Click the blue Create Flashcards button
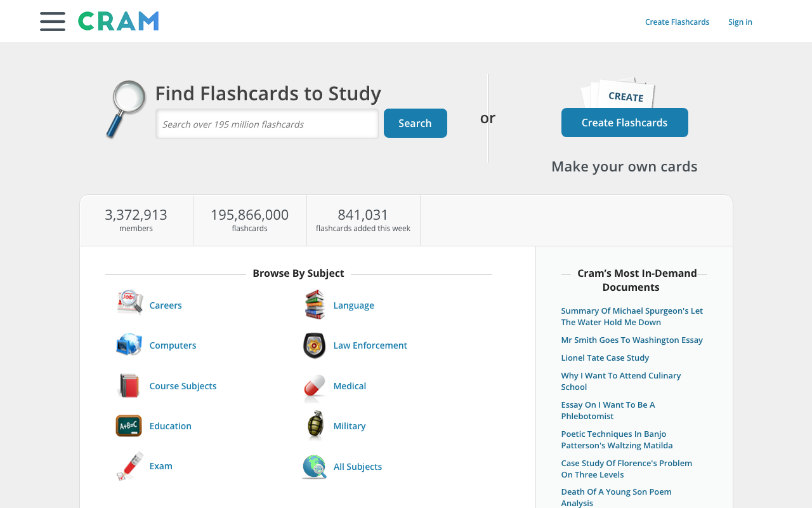The width and height of the screenshot is (812, 508). point(625,123)
